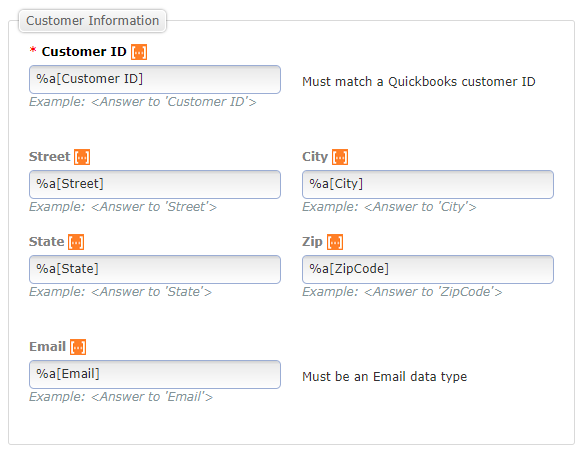Click the bold Customer ID label

pyautogui.click(x=84, y=52)
